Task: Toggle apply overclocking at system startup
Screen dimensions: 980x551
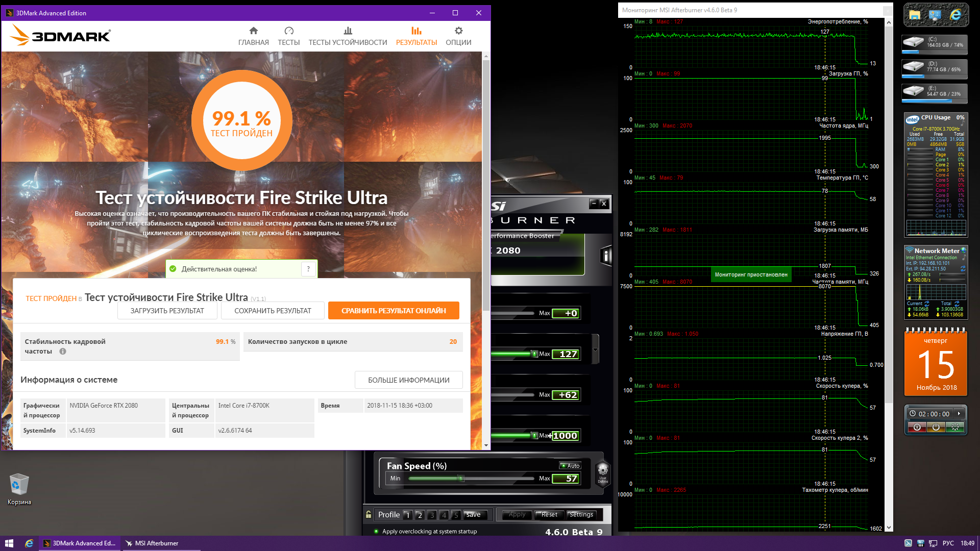Action: 377,531
